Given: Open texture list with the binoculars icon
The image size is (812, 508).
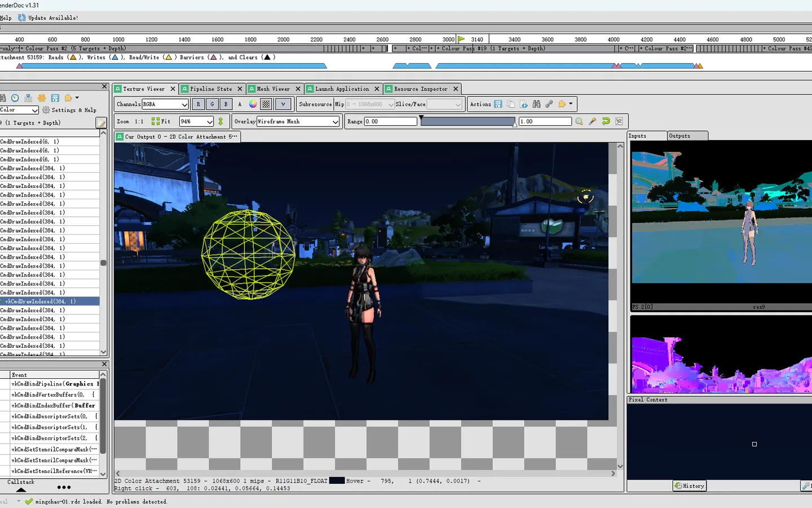Looking at the screenshot, I should [x=536, y=104].
